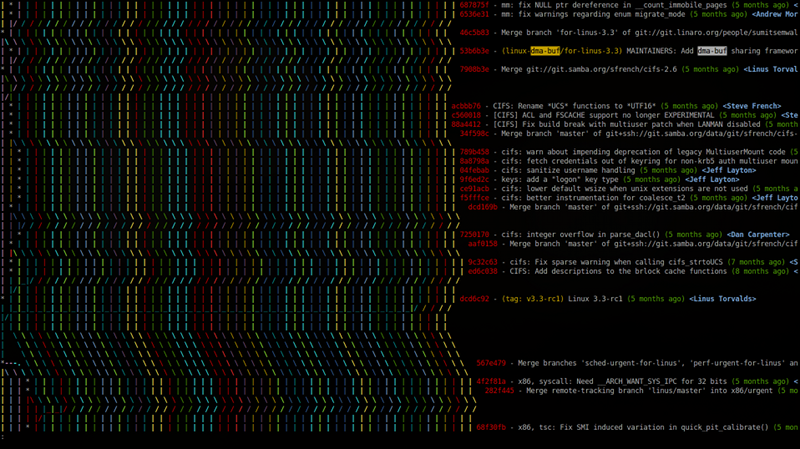Select the 'Linux 3.3-rc1' commit subject

(595, 299)
